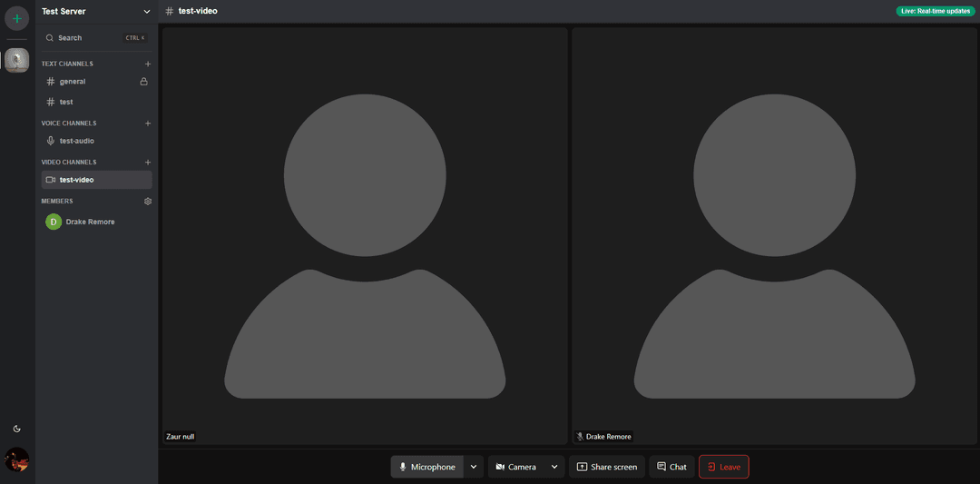This screenshot has height=484, width=980.
Task: Open the Test Server avatar in server rail
Action: point(17,60)
